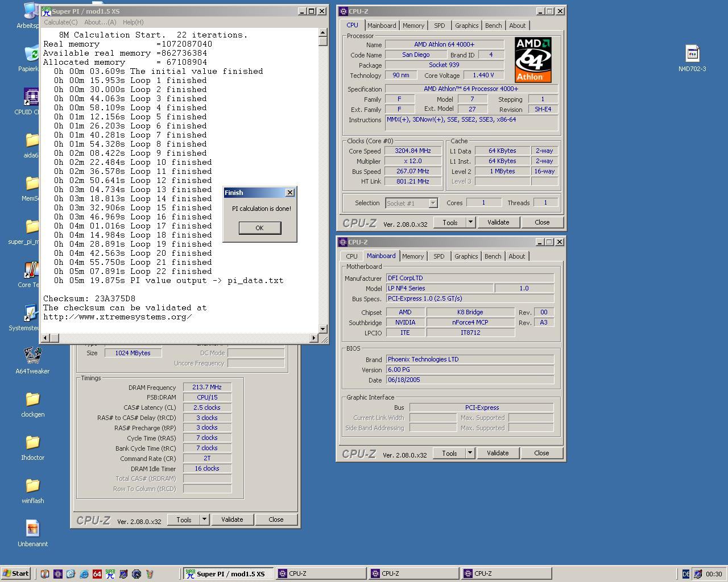Confirm the PI calculation done dialog with OK

(x=260, y=227)
